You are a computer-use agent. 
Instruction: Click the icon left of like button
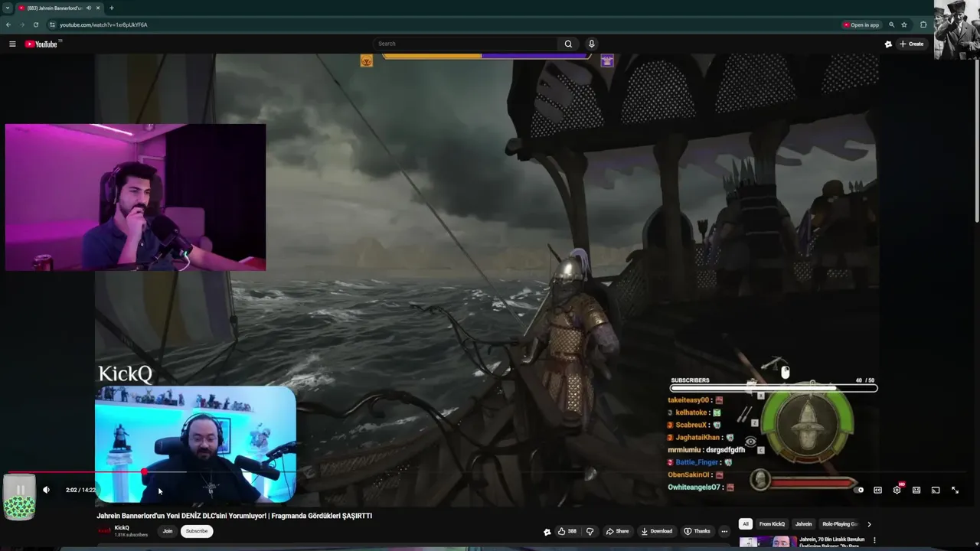547,532
